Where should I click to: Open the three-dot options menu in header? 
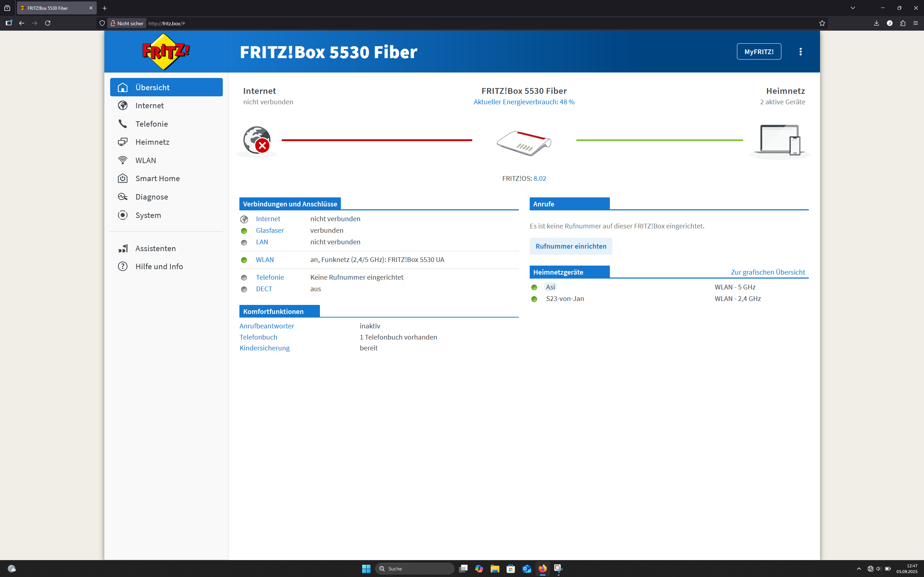coord(800,52)
